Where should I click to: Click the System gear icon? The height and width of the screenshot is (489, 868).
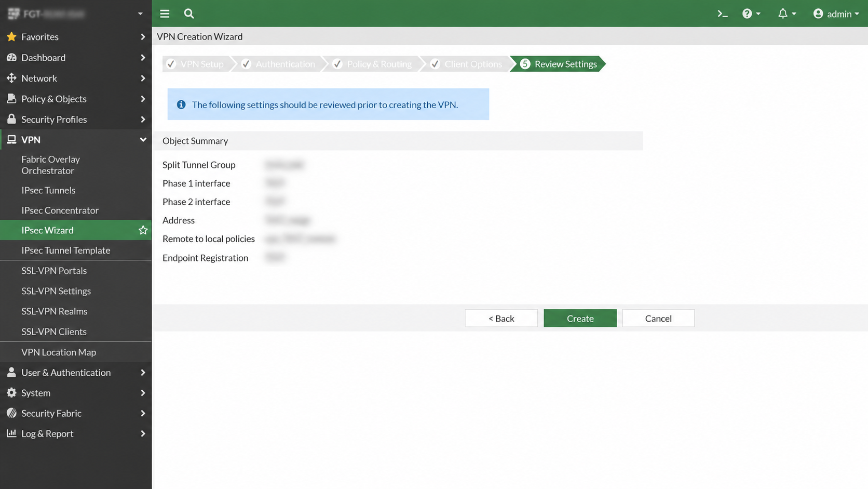[11, 392]
